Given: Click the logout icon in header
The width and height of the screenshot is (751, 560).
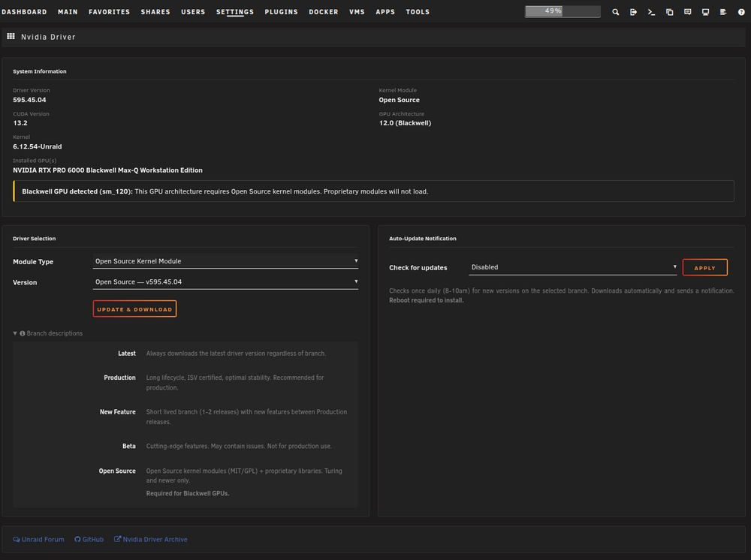Looking at the screenshot, I should [633, 12].
